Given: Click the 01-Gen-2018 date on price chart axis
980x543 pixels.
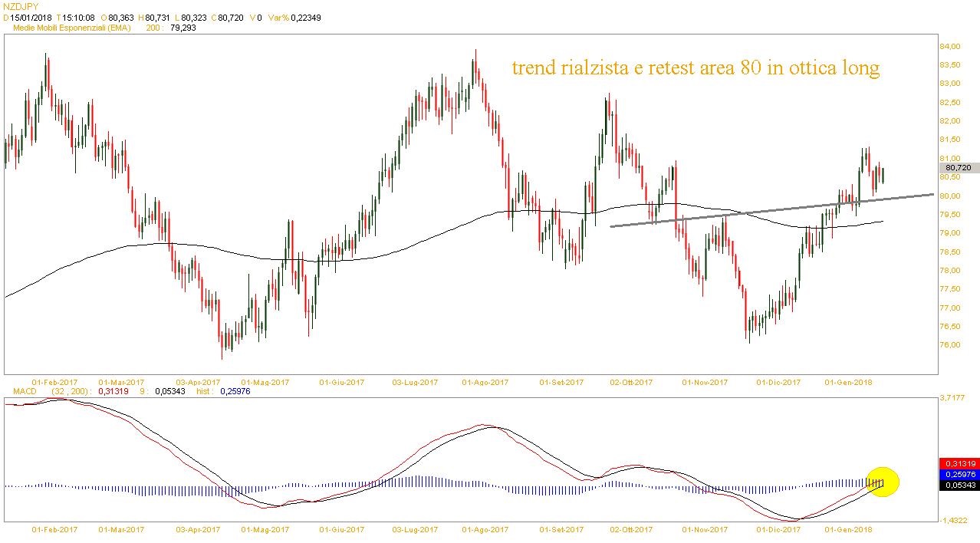Looking at the screenshot, I should [847, 382].
